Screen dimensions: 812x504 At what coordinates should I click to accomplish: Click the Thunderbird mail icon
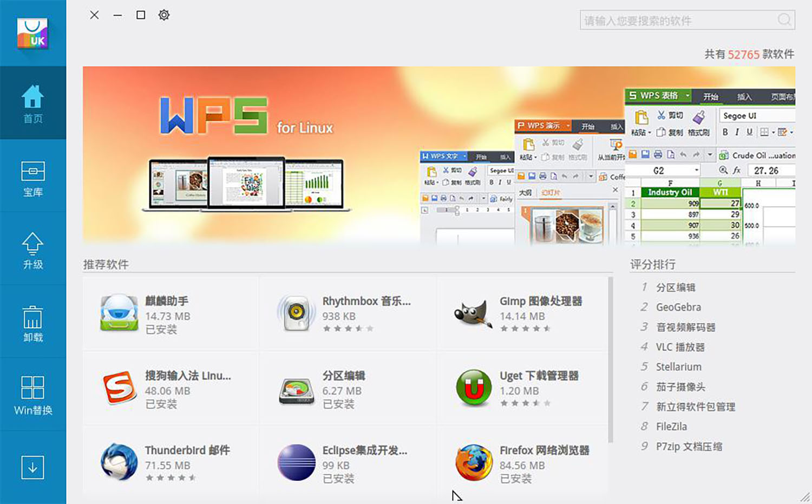pyautogui.click(x=119, y=462)
